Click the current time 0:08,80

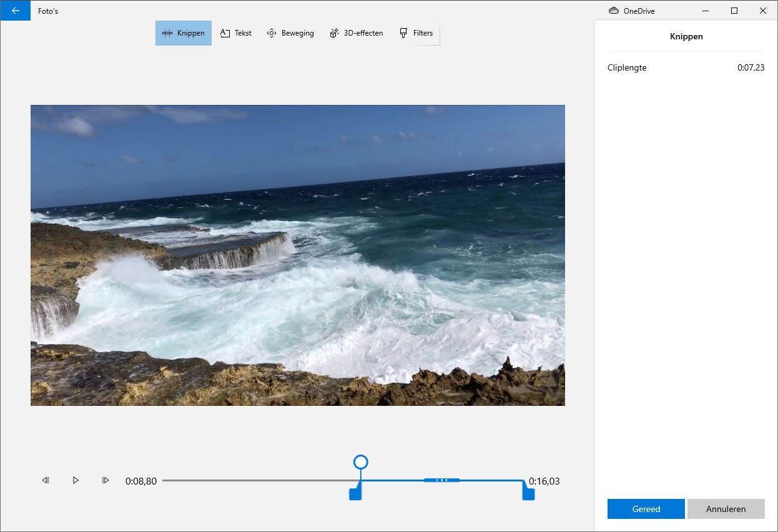tap(141, 481)
